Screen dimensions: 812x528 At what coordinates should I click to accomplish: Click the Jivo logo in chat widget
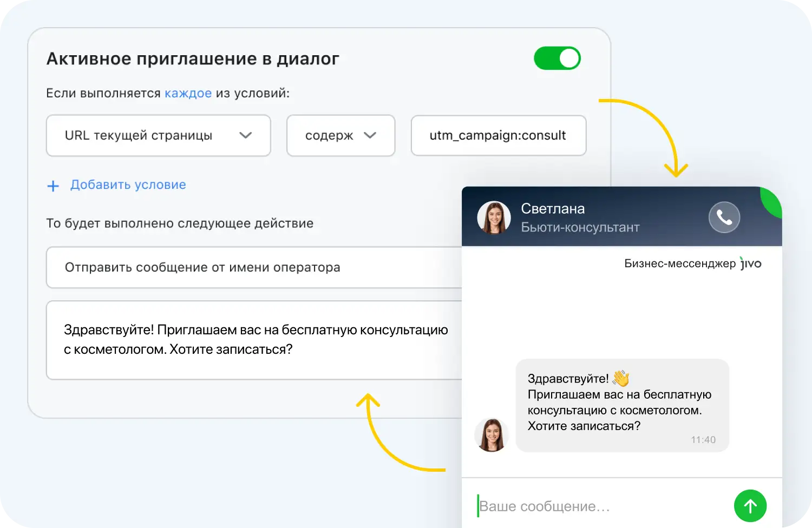(x=751, y=263)
